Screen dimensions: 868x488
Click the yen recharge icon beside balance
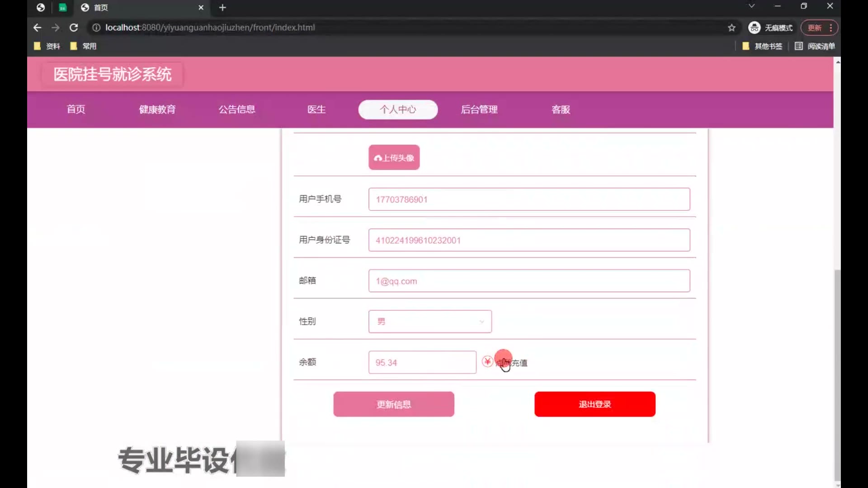[x=487, y=361]
